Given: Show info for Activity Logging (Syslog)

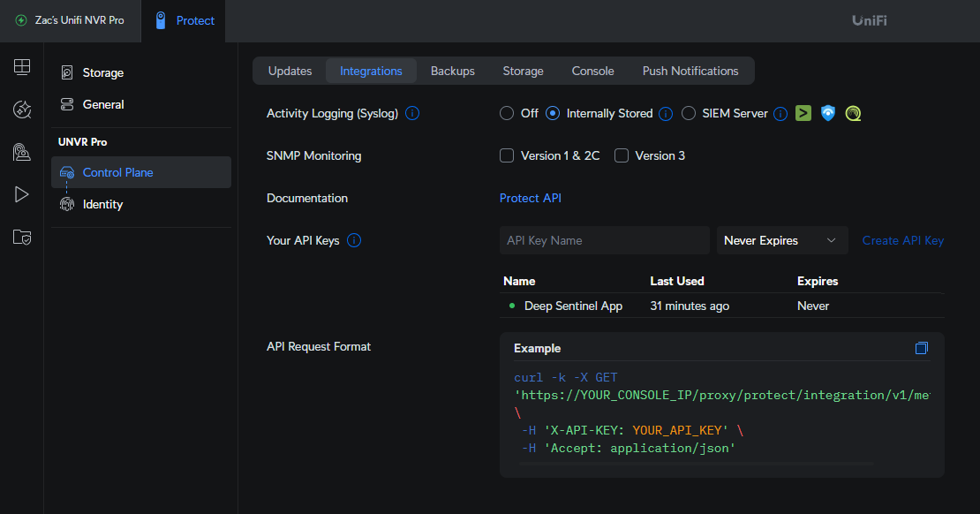Looking at the screenshot, I should (412, 113).
